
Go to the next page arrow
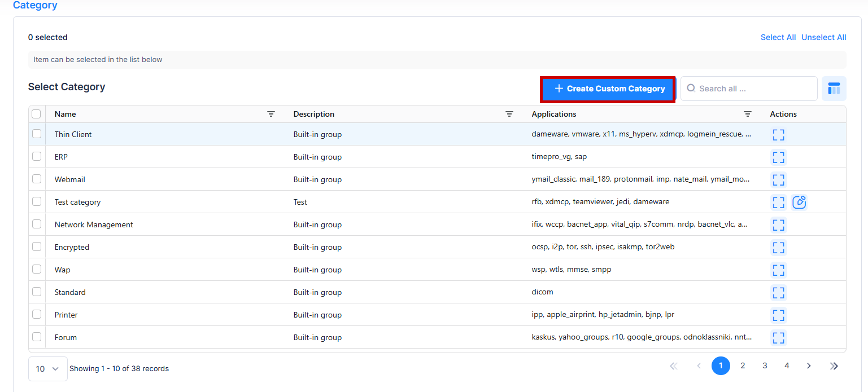pyautogui.click(x=809, y=366)
